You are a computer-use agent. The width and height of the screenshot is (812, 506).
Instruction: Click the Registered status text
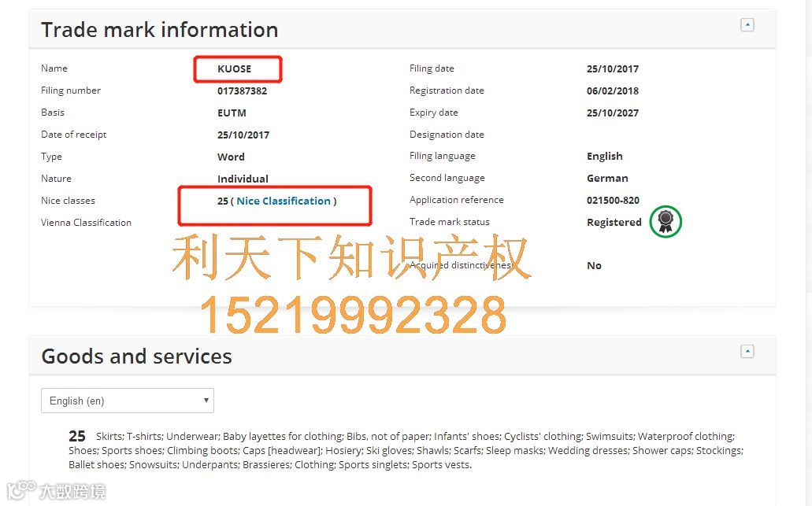point(614,222)
